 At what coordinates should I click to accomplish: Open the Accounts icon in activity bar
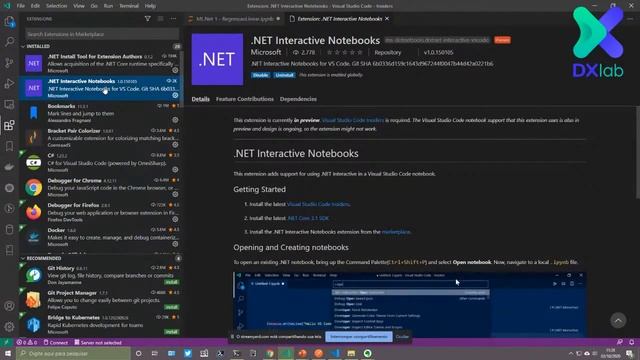point(9,306)
